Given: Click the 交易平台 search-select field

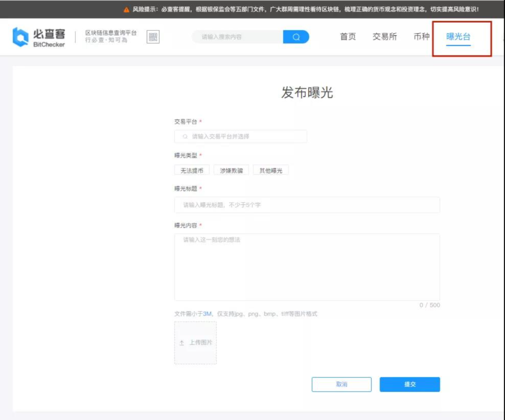Looking at the screenshot, I should coord(241,137).
